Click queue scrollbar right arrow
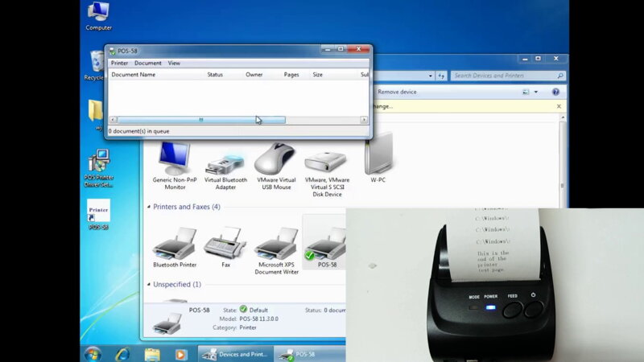Image resolution: width=644 pixels, height=362 pixels. pyautogui.click(x=364, y=120)
